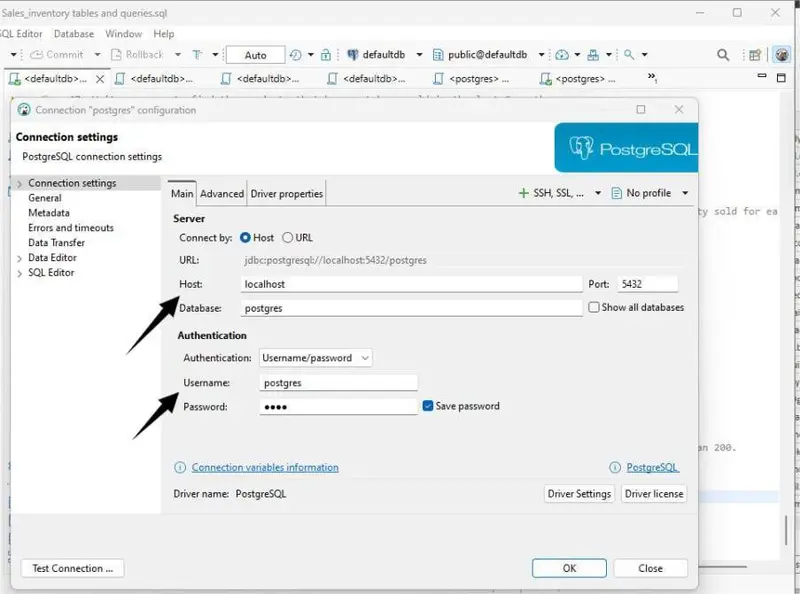Open Connection variables information link
Image resolution: width=800 pixels, height=594 pixels.
tap(265, 467)
